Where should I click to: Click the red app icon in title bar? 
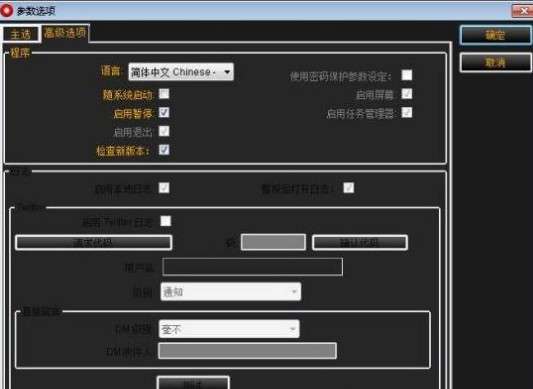coord(6,11)
